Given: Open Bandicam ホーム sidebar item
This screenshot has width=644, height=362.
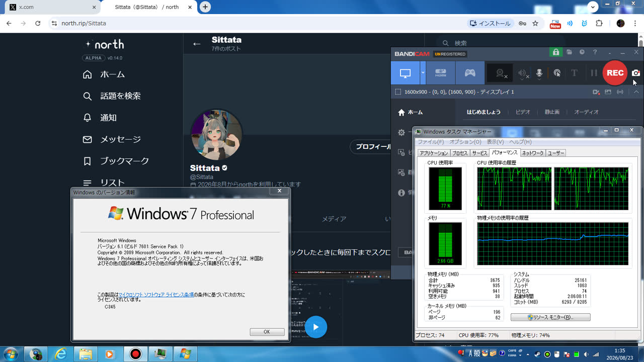Looking at the screenshot, I should click(411, 112).
